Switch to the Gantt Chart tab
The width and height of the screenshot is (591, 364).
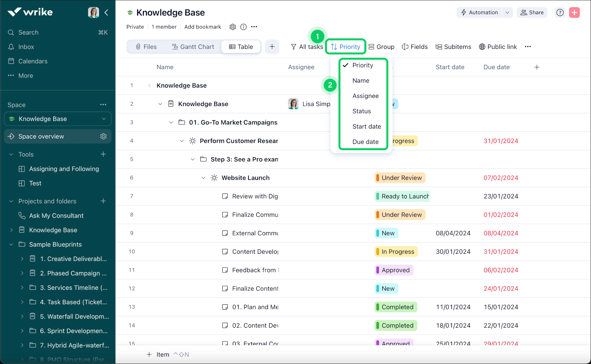(193, 47)
